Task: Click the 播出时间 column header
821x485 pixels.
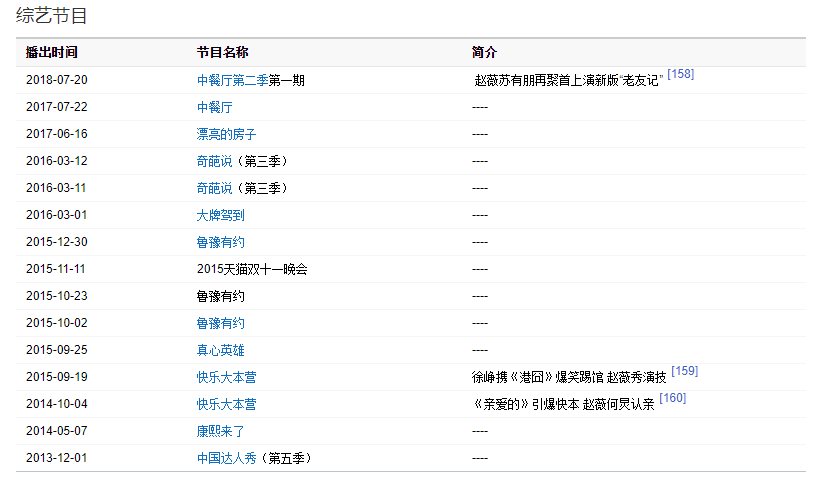Action: point(51,52)
